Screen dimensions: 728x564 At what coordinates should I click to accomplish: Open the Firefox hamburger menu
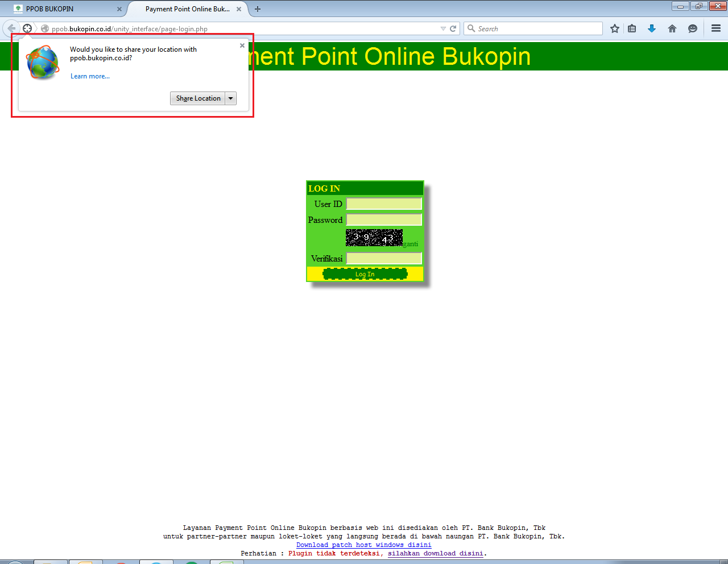click(x=716, y=28)
